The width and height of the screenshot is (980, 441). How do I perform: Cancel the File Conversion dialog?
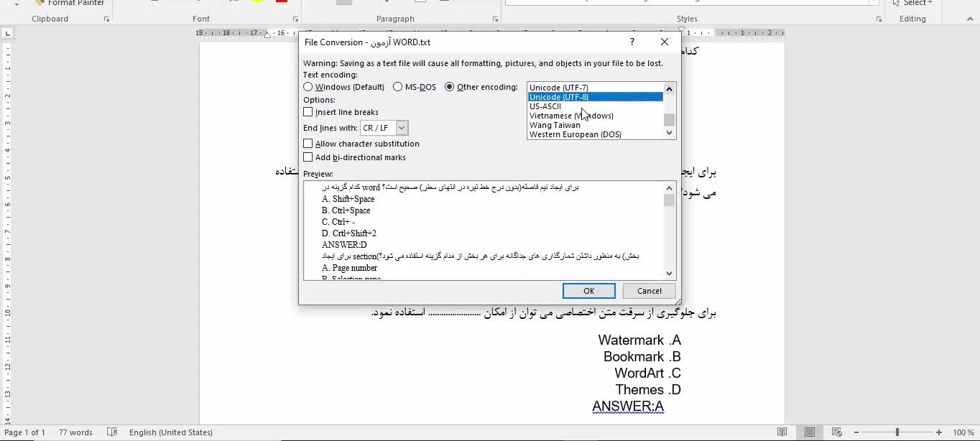point(649,291)
